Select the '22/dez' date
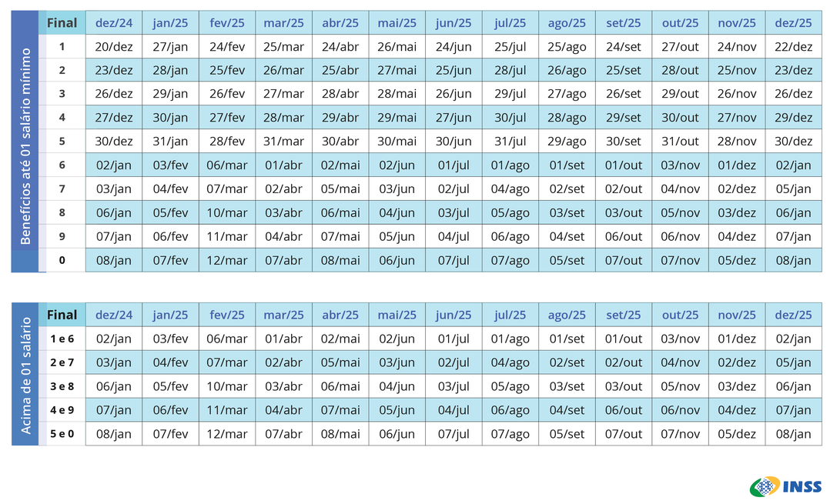The image size is (830, 504). tap(794, 46)
